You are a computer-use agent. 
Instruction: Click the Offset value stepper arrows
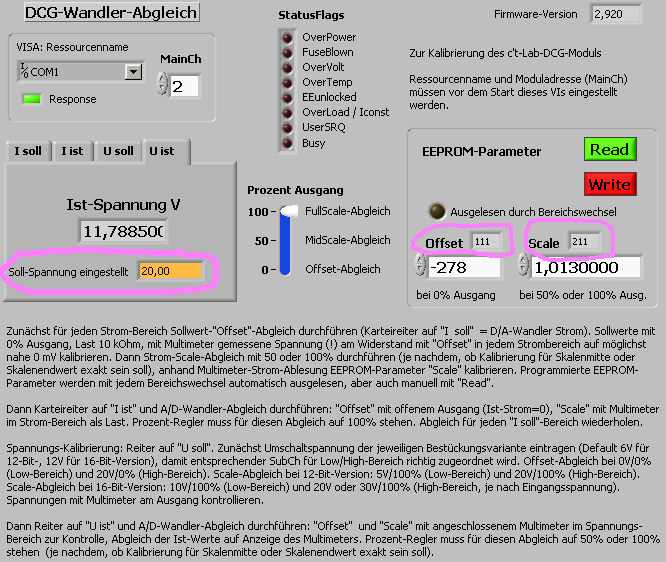421,267
